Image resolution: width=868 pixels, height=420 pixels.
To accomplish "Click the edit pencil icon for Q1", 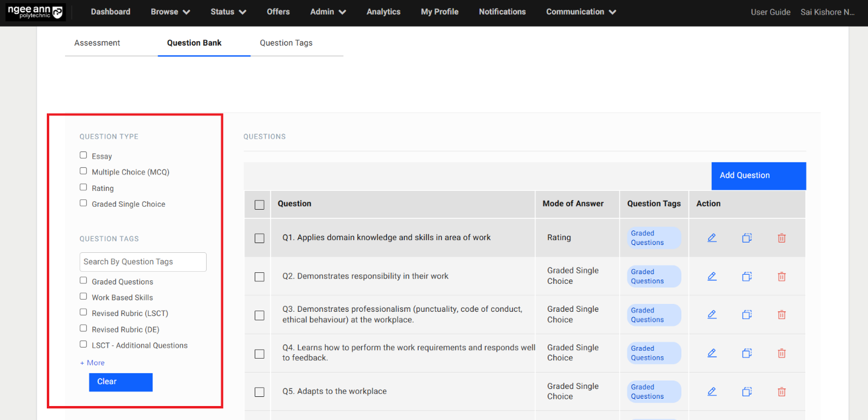I will click(712, 238).
